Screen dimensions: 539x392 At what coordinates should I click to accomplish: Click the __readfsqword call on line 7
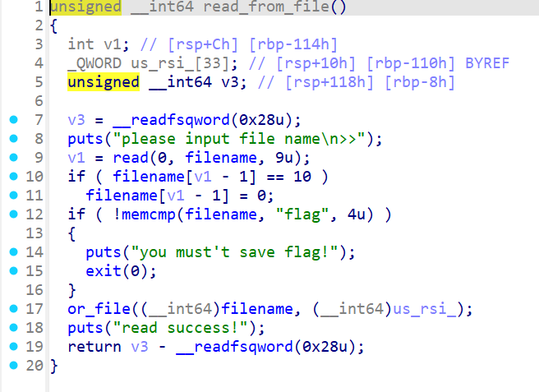[x=171, y=120]
